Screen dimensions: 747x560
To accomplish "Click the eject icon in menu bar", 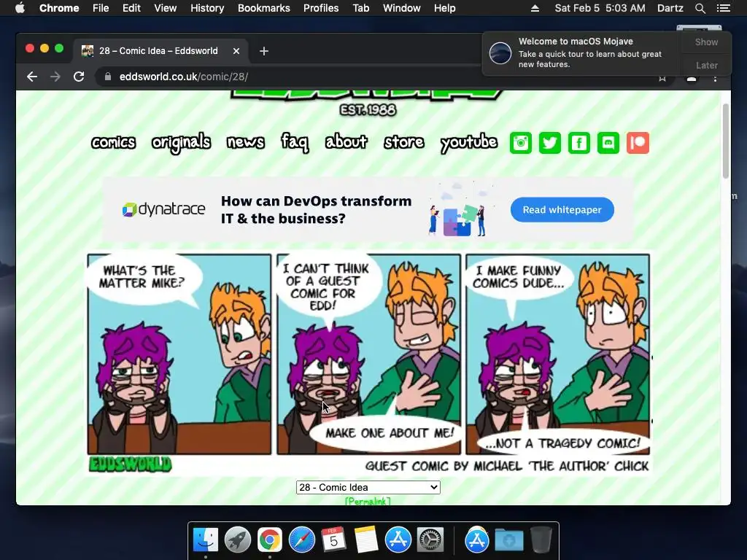I will pos(535,8).
